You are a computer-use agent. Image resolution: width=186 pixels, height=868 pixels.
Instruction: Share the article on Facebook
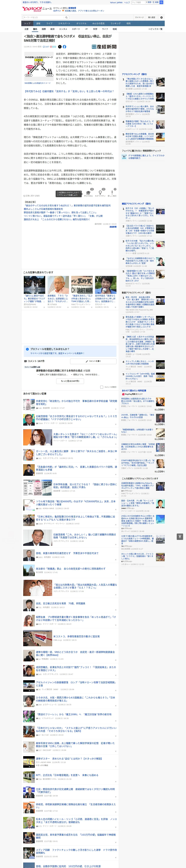click(64, 47)
